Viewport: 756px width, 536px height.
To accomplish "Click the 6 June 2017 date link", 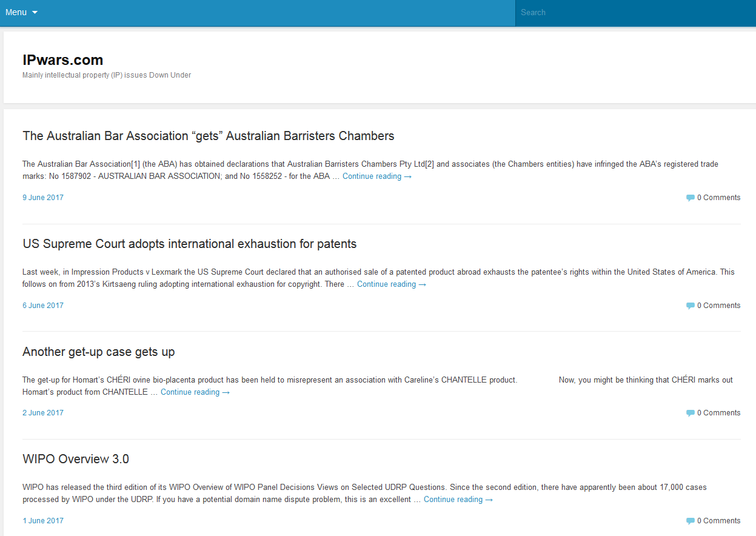I will tap(43, 306).
